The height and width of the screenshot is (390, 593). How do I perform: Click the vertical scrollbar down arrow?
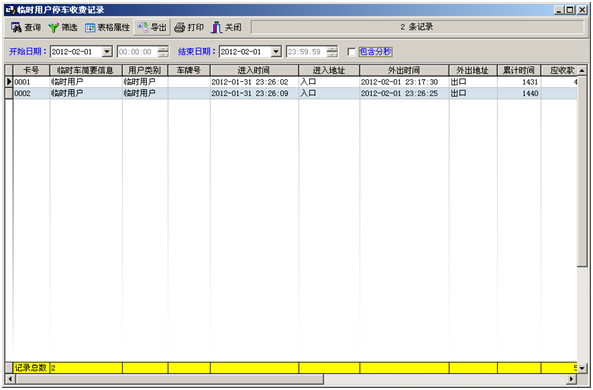(x=582, y=368)
